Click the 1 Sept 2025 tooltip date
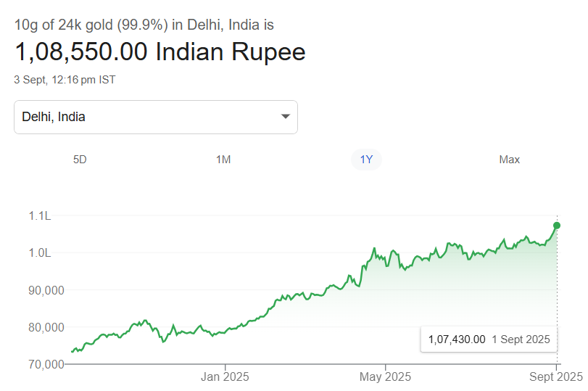The image size is (588, 391). point(521,339)
